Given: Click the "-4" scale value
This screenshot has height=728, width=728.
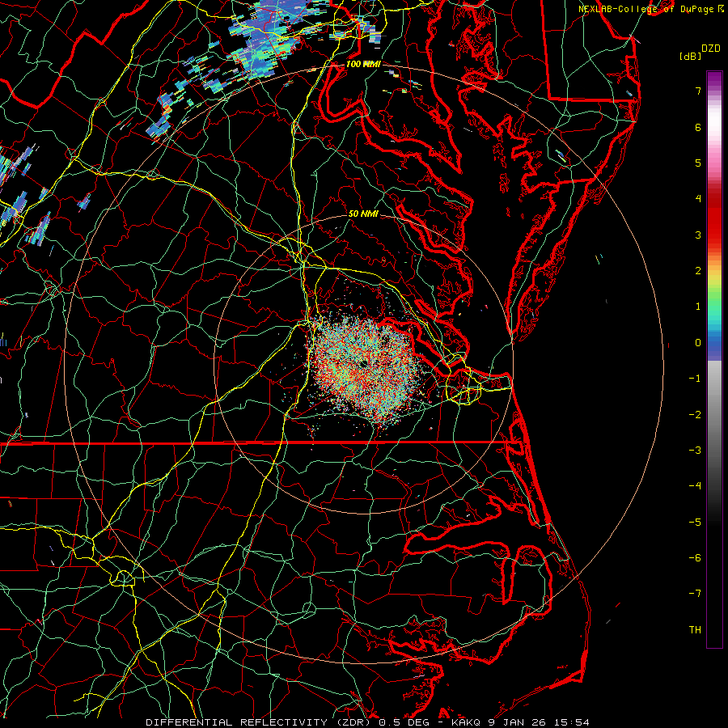Looking at the screenshot, I should click(695, 486).
